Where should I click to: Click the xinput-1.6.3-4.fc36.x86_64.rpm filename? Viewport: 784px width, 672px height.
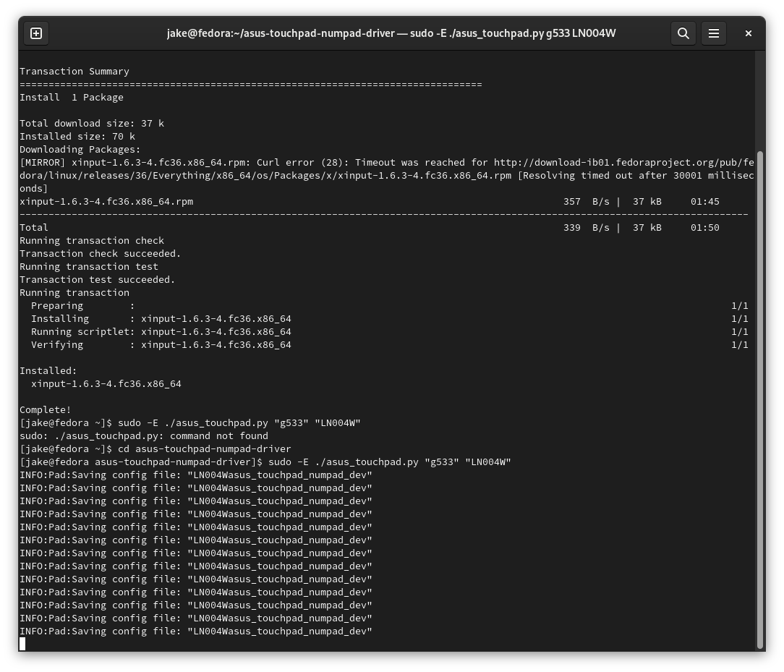coord(106,202)
